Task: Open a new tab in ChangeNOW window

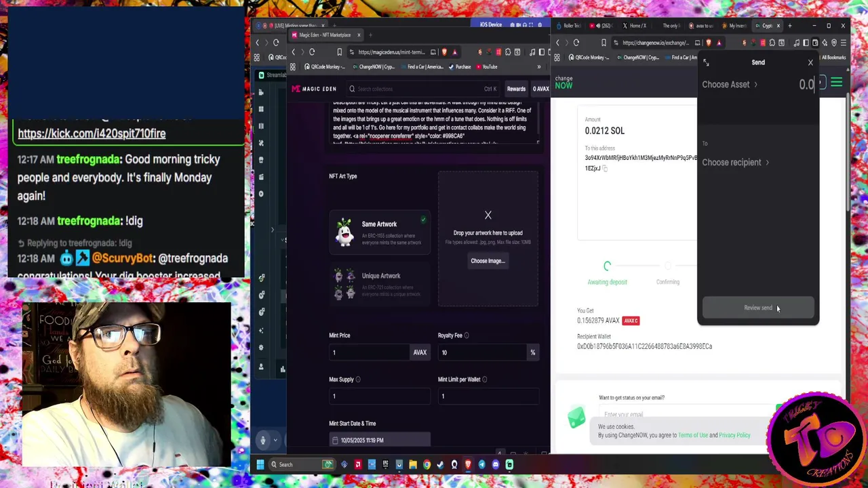Action: pyautogui.click(x=790, y=26)
